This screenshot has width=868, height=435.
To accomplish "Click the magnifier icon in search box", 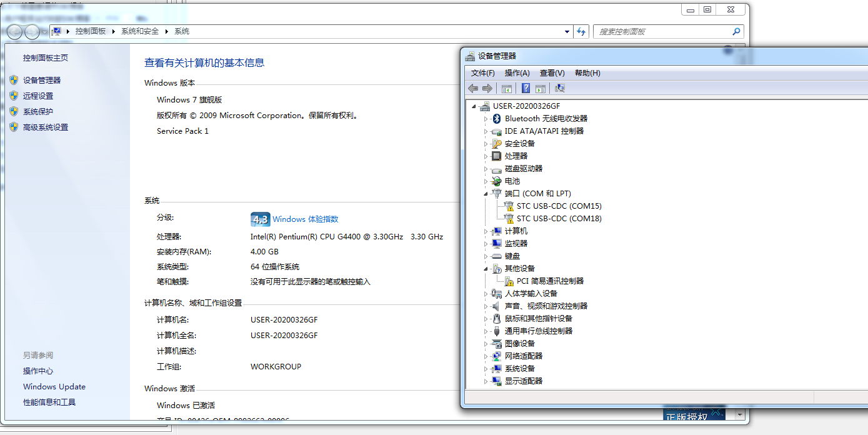I will click(x=736, y=31).
